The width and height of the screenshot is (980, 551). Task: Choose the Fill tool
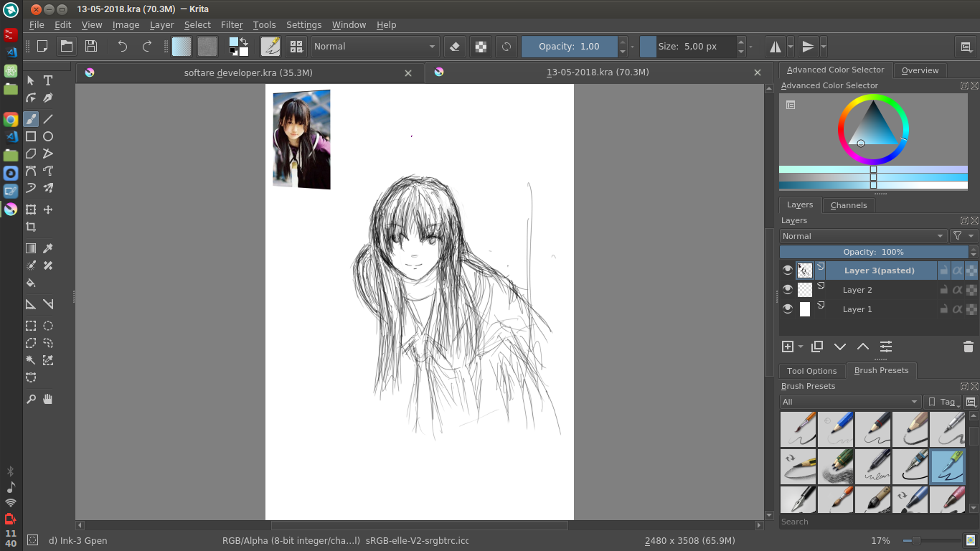[x=30, y=283]
